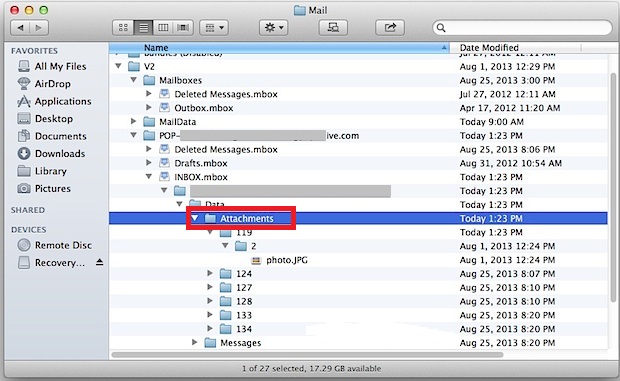Expand folder 128

(x=210, y=301)
